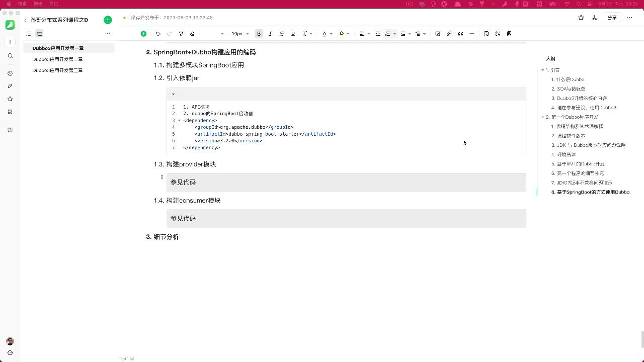Screen dimensions: 644x362
Task: Open the collaborators icon beside the star
Action: tap(594, 18)
